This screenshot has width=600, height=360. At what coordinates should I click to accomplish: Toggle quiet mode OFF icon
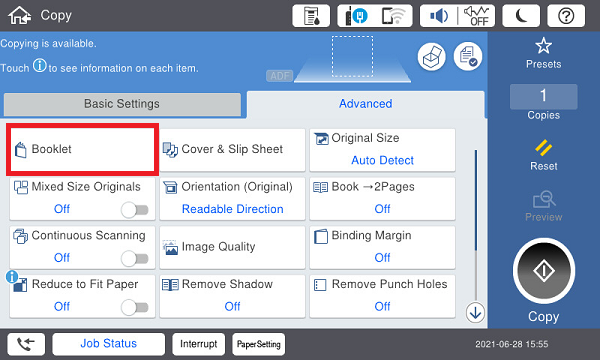[476, 16]
